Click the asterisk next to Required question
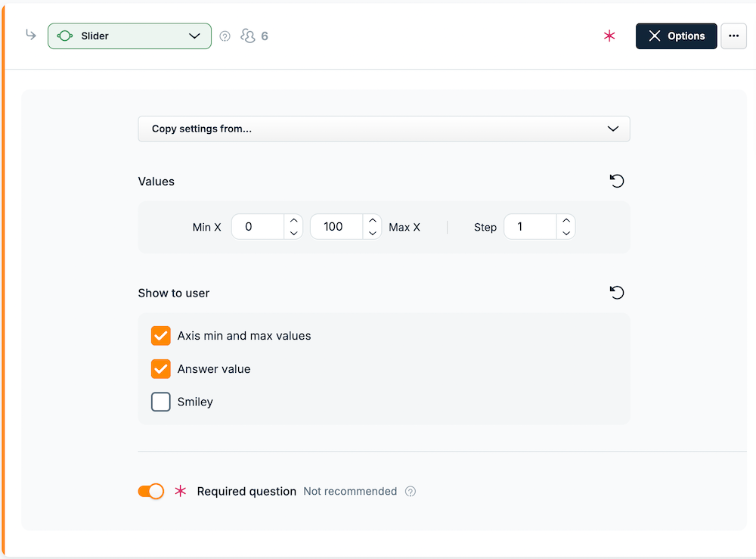Viewport: 756px width, 559px height. (181, 491)
